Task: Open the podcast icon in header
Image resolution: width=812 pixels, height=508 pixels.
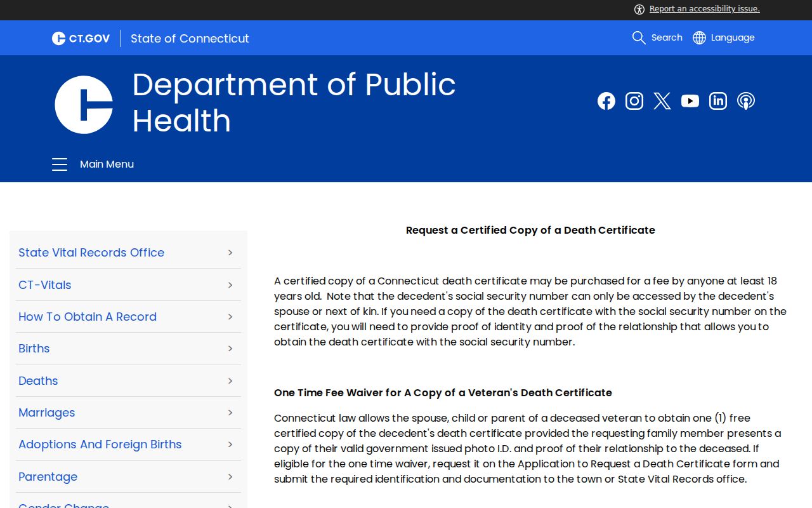Action: pyautogui.click(x=746, y=101)
